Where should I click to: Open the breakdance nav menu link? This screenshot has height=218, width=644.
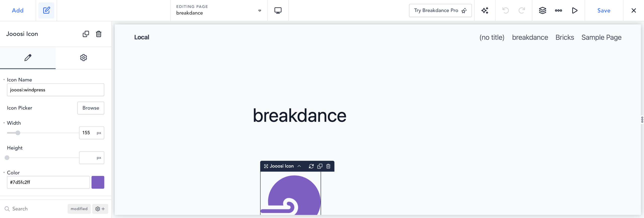(x=530, y=37)
